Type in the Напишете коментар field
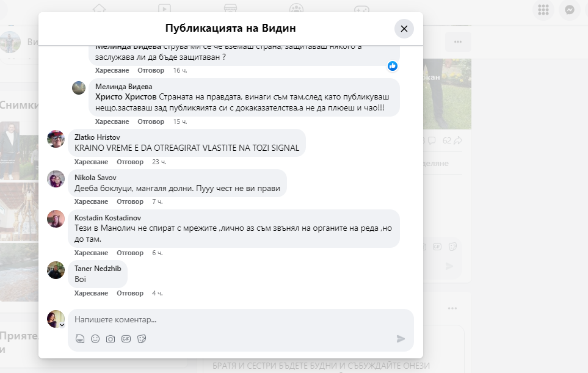 [x=232, y=319]
